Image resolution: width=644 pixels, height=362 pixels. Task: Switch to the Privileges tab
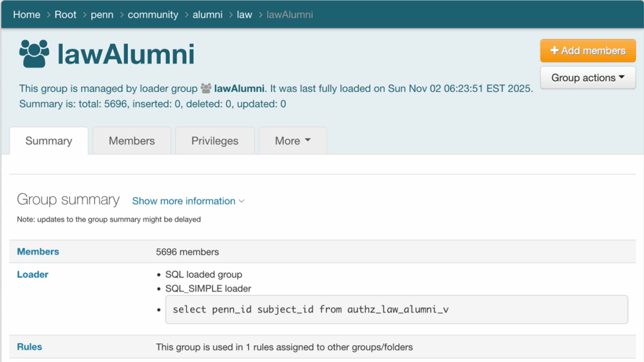(215, 140)
